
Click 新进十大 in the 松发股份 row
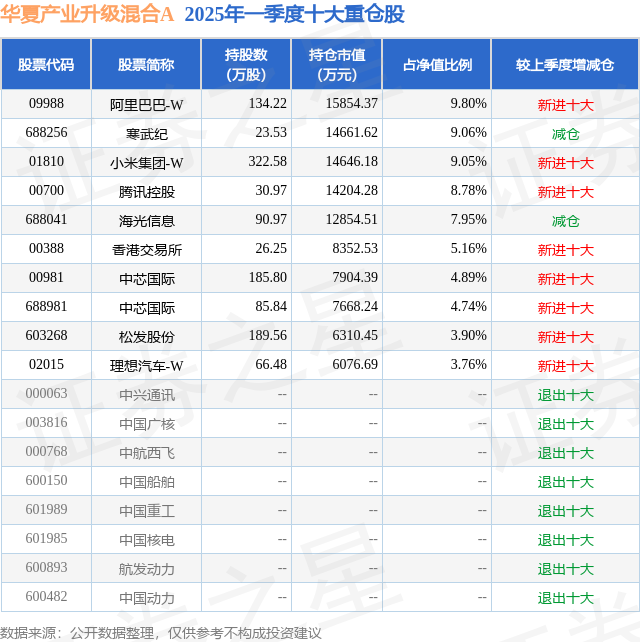[565, 337]
